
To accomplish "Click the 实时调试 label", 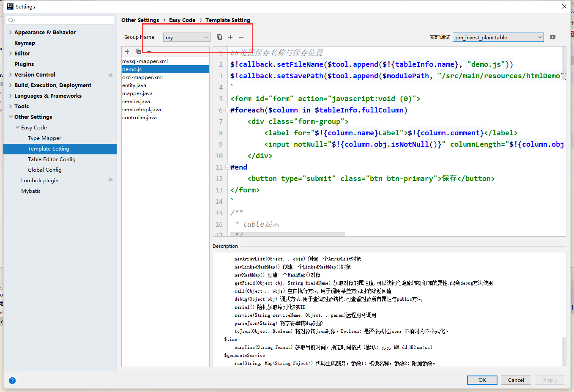I will (440, 37).
